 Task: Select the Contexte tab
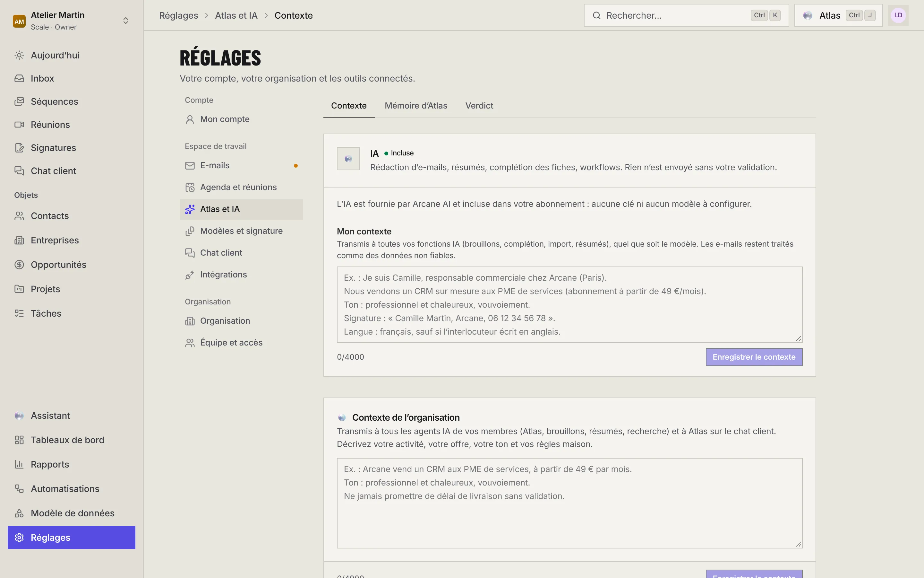[349, 106]
